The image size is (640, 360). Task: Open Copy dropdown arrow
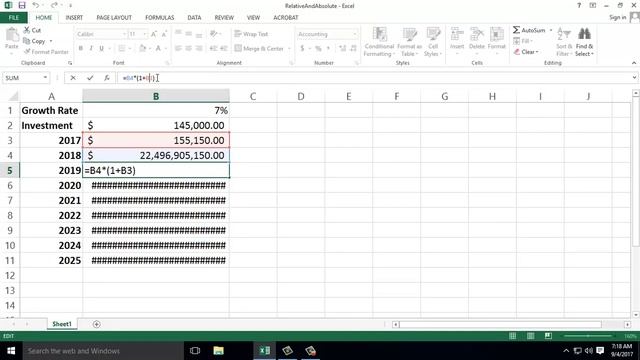(51, 41)
